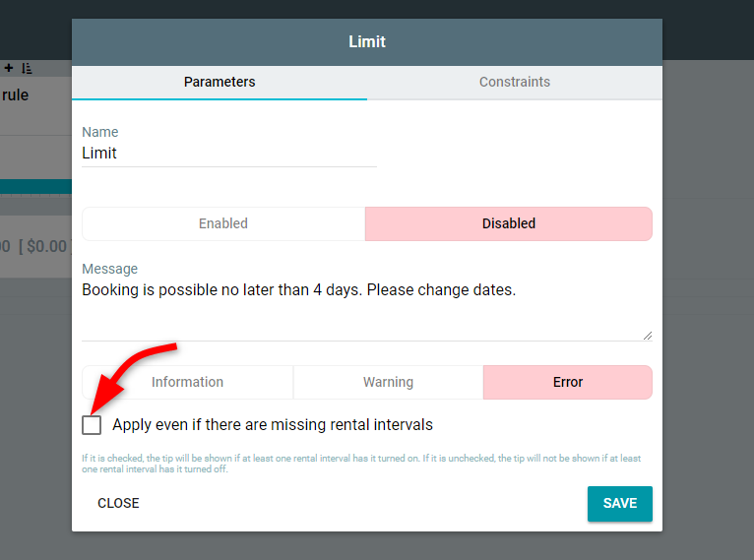Click the sort list icon beside the plus

coord(27,68)
